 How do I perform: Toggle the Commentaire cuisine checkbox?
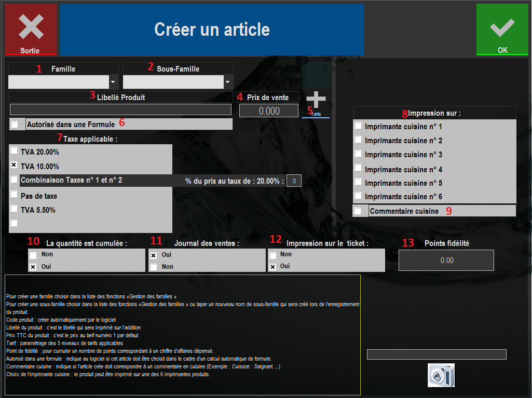click(x=358, y=211)
